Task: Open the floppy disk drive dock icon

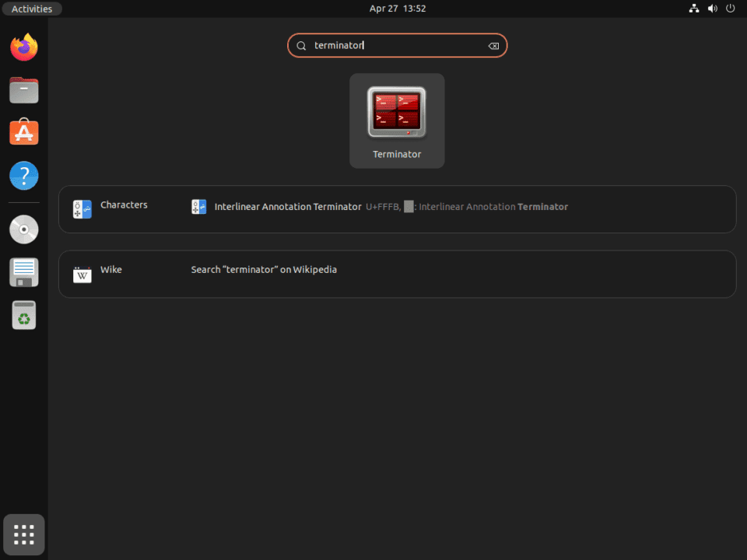Action: [23, 272]
